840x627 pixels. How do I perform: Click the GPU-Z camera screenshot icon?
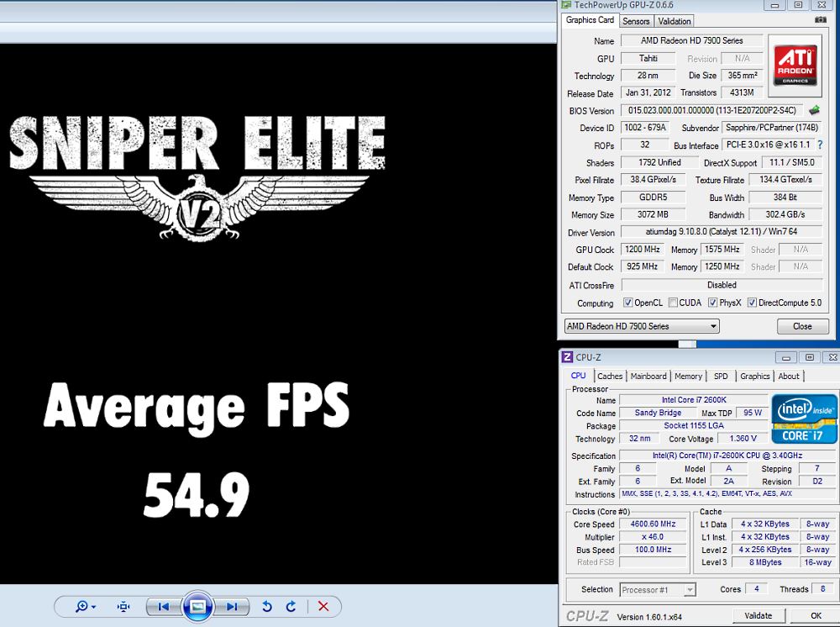[820, 20]
